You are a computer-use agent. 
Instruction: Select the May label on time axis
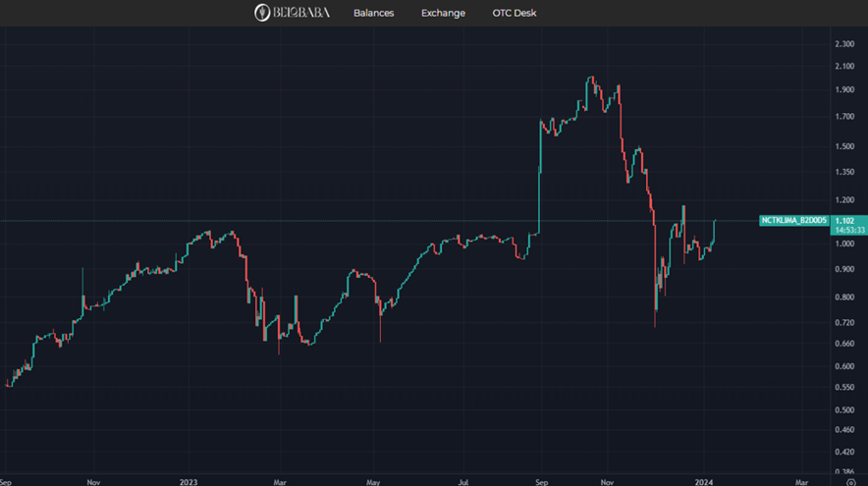(x=373, y=482)
